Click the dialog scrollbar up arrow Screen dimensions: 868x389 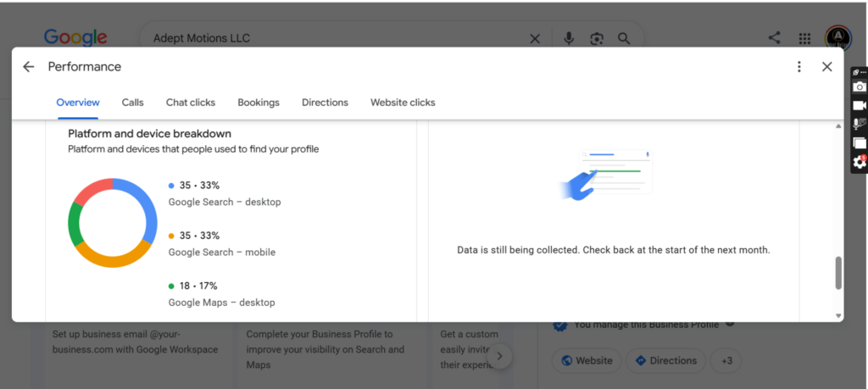pos(838,127)
